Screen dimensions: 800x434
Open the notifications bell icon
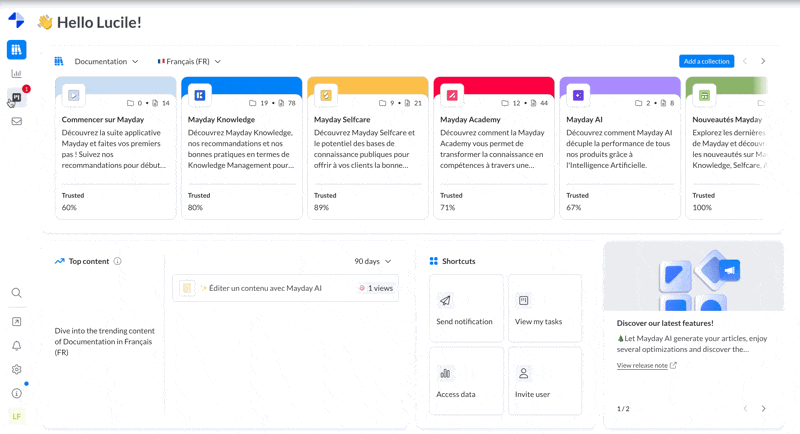pyautogui.click(x=16, y=346)
